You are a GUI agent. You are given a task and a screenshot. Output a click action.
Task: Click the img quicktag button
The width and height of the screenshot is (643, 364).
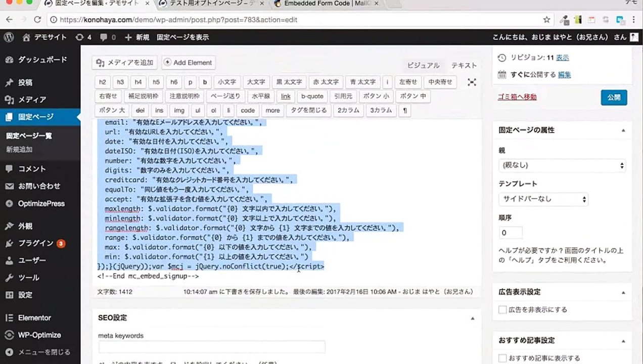(179, 110)
